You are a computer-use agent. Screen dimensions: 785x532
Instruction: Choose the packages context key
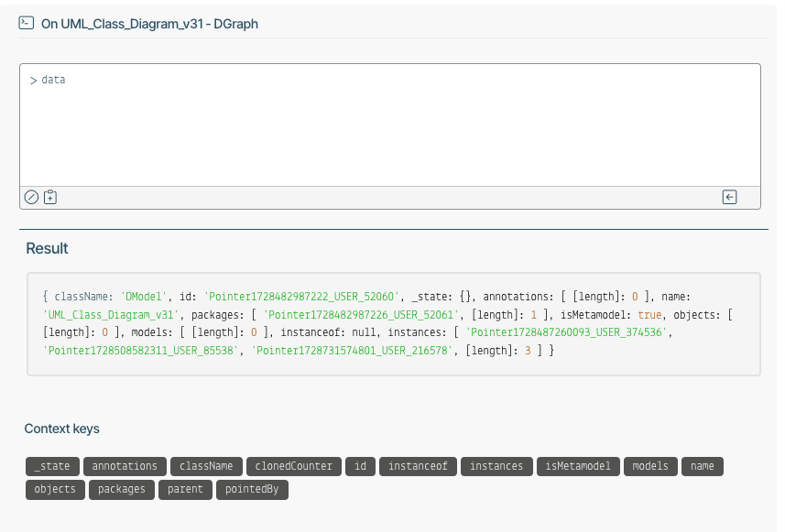[122, 490]
